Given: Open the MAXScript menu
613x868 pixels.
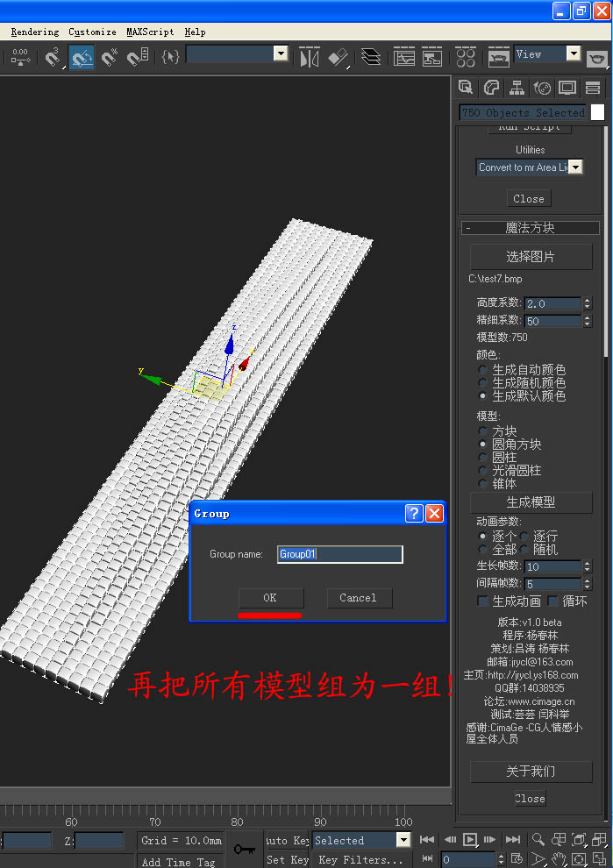Looking at the screenshot, I should click(x=150, y=32).
